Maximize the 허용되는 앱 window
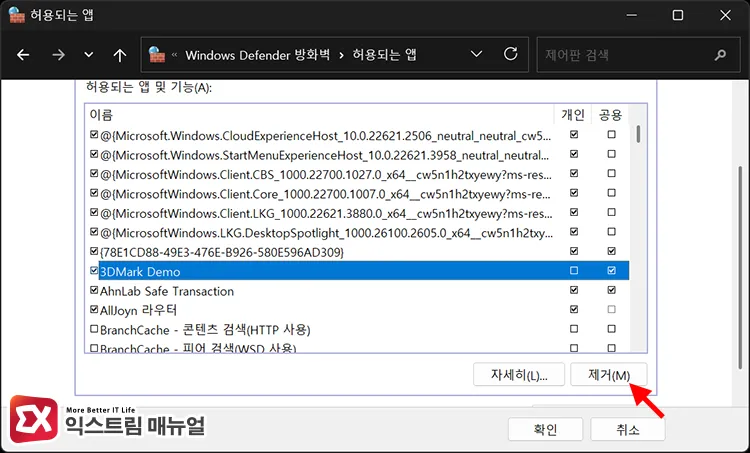 coord(678,15)
